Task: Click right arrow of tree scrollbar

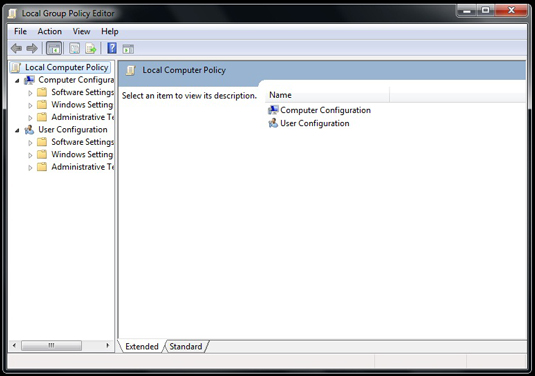Action: (107, 345)
